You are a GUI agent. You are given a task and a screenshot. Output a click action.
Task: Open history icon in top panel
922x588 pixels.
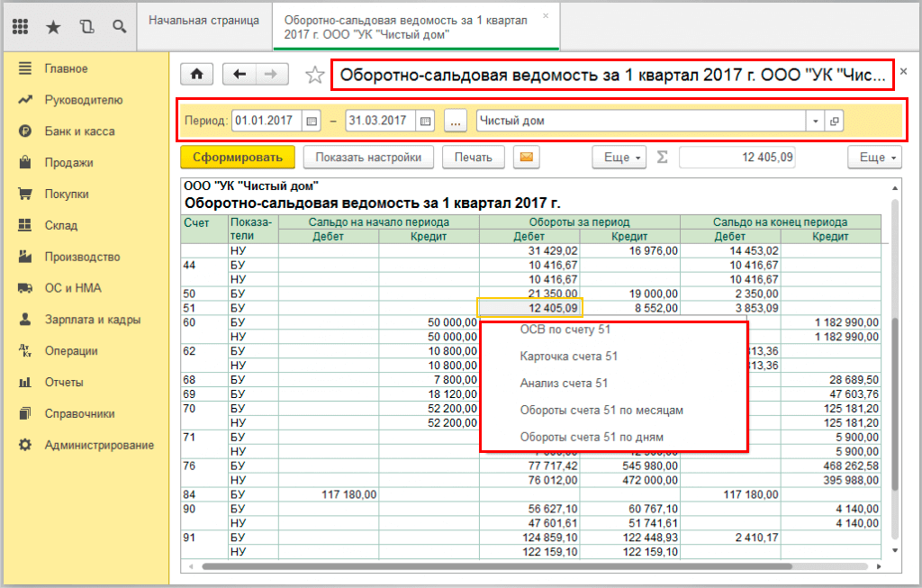[86, 27]
